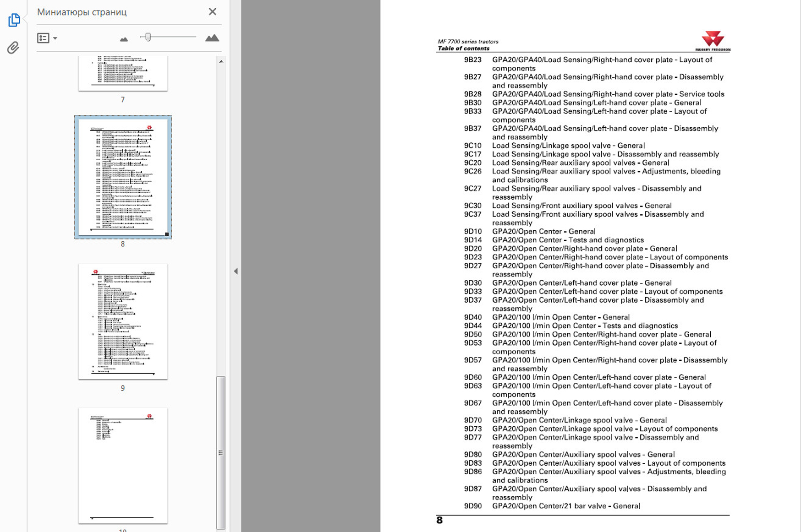Screen dimensions: 801x532
Task: Open the Attachments paperclip panel
Action: tap(13, 48)
